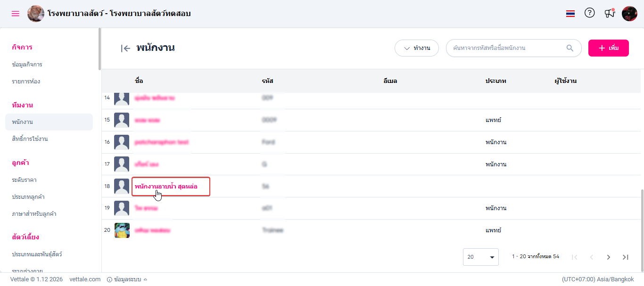Jump to the last page arrow
This screenshot has width=644, height=286.
(626, 257)
